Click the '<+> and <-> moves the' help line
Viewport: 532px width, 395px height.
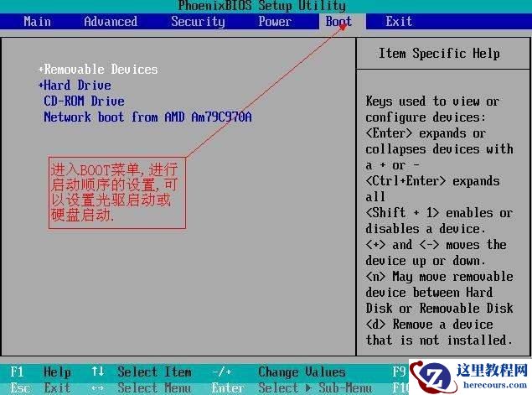click(x=436, y=245)
